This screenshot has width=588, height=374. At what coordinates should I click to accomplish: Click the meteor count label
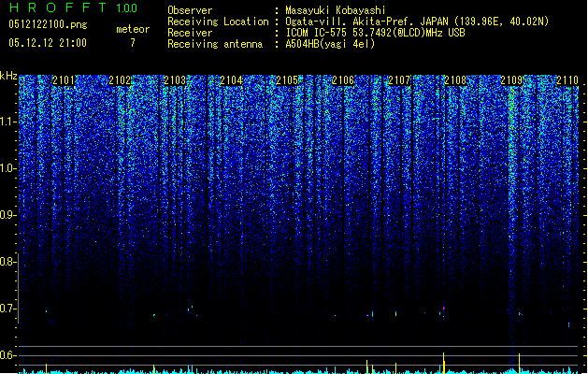click(133, 29)
